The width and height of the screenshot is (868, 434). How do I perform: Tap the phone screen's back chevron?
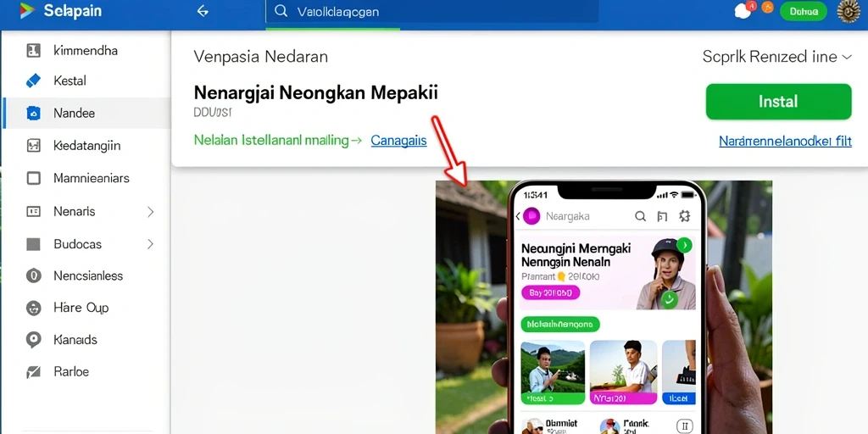(x=518, y=216)
